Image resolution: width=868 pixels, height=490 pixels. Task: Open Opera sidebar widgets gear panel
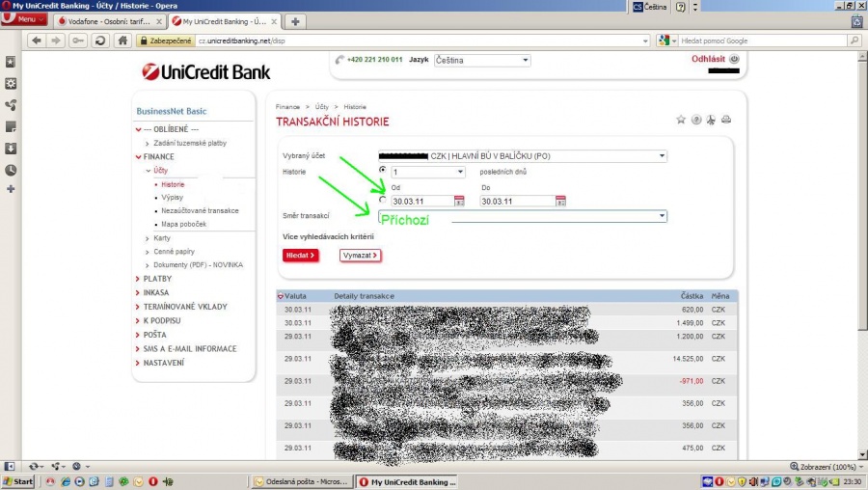point(11,84)
